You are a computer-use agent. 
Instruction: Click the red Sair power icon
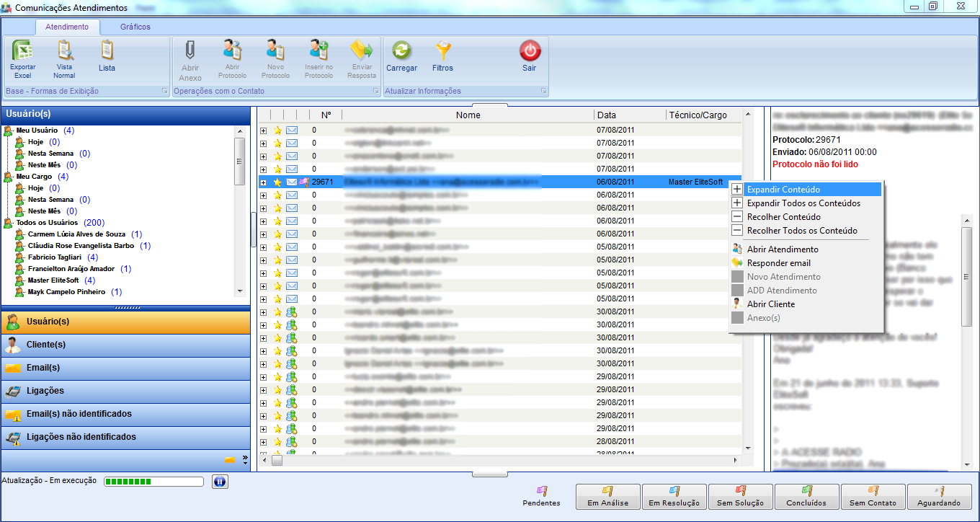coord(530,52)
